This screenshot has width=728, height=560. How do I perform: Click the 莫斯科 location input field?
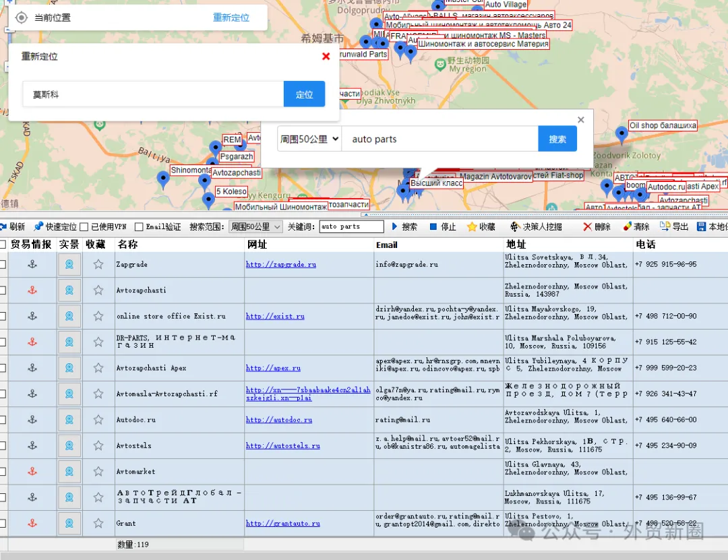[x=153, y=94]
